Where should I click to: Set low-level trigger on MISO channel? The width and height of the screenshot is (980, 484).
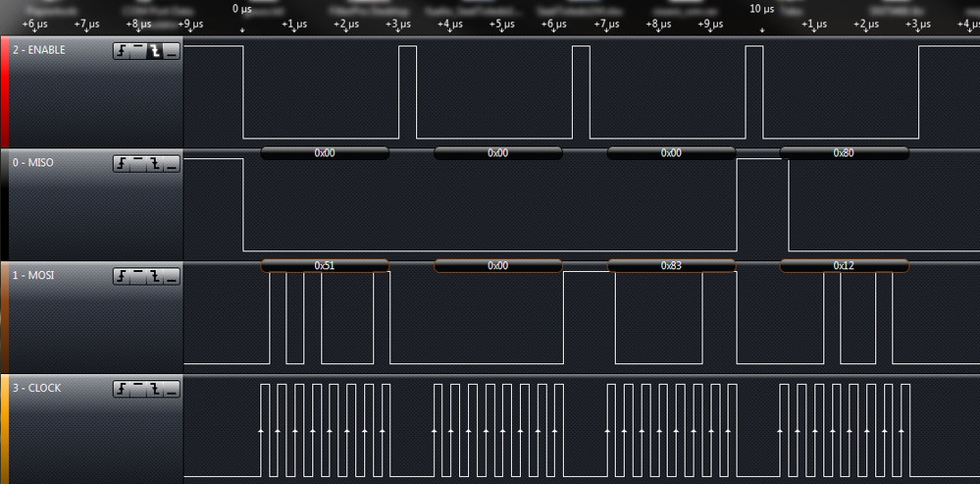click(x=172, y=164)
